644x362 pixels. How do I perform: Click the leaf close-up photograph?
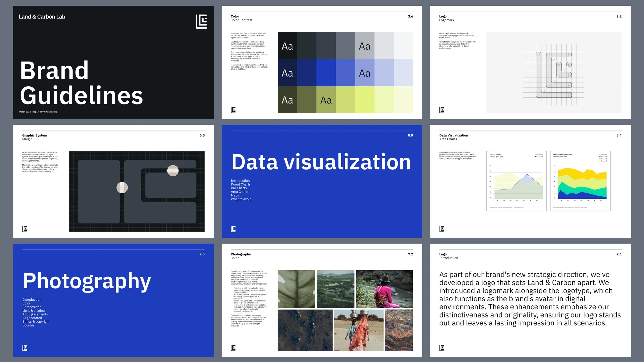[x=296, y=289]
